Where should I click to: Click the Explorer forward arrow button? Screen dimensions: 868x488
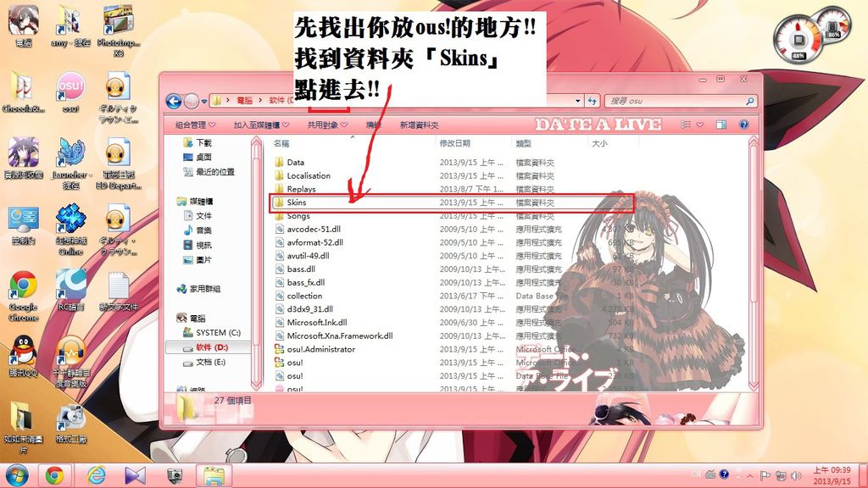coord(192,102)
